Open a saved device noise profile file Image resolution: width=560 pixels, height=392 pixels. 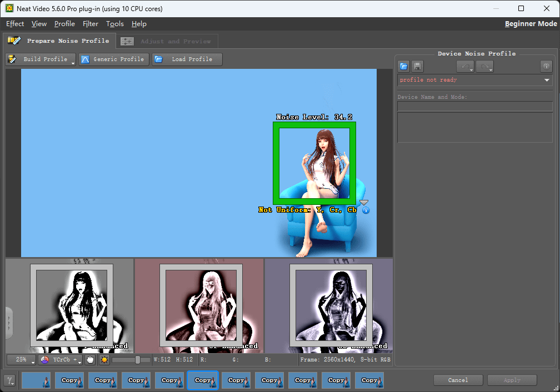pyautogui.click(x=404, y=67)
